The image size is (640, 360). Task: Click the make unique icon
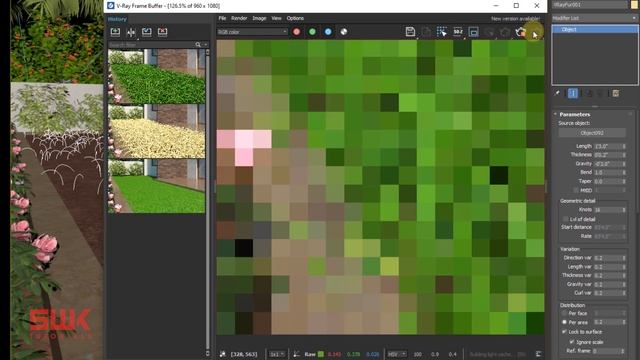pos(589,93)
